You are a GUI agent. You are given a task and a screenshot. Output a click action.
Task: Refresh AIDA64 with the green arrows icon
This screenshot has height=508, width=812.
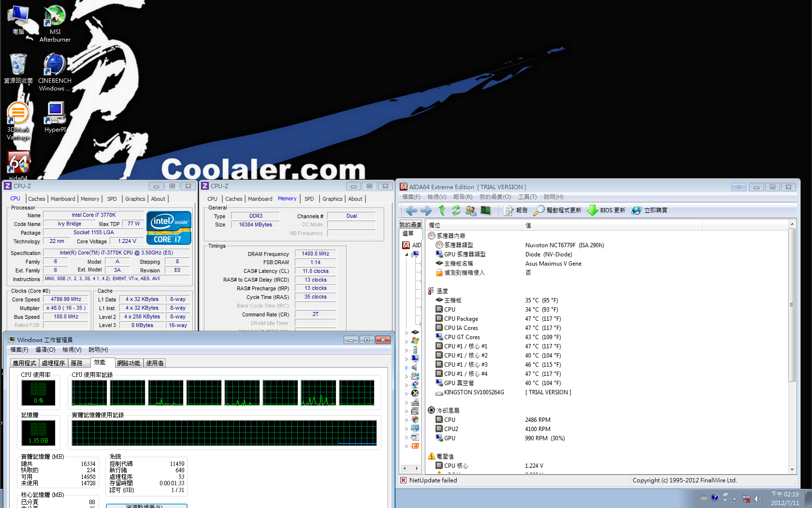pos(456,210)
